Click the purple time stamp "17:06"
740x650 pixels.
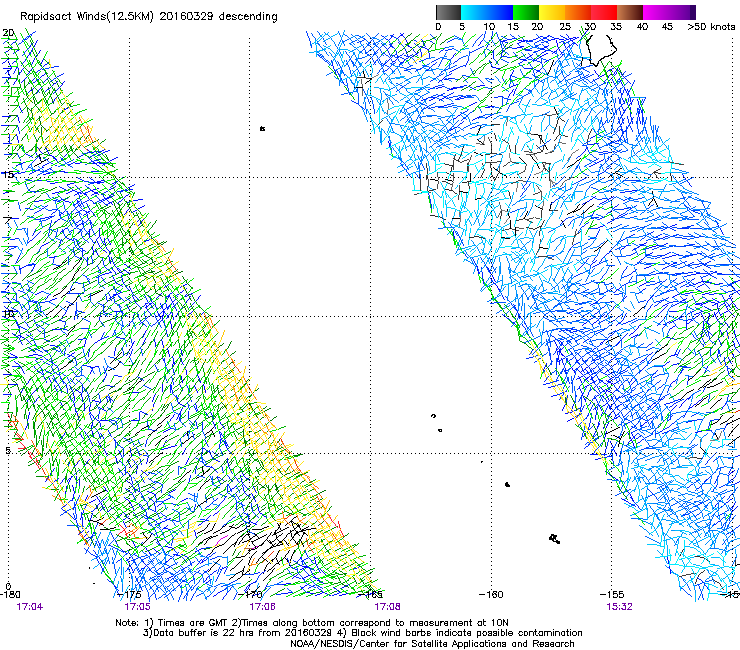pos(262,607)
